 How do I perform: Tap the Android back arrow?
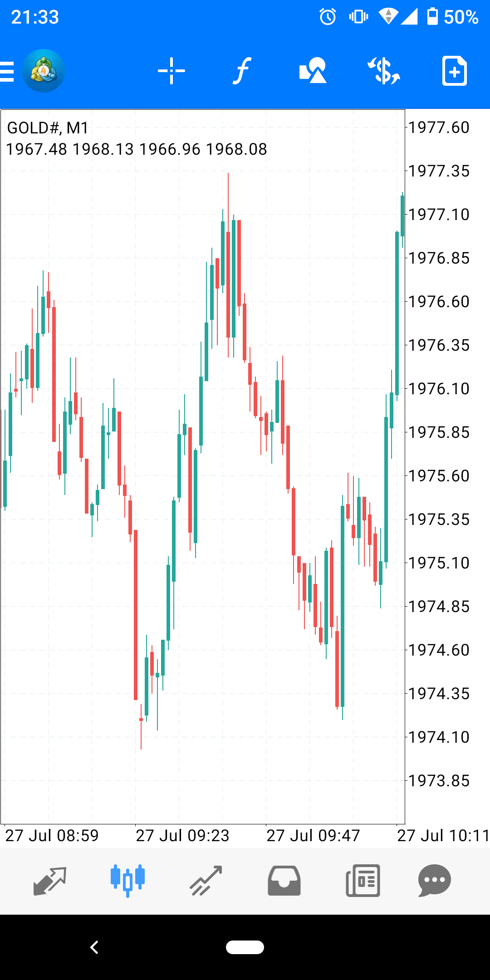click(94, 947)
